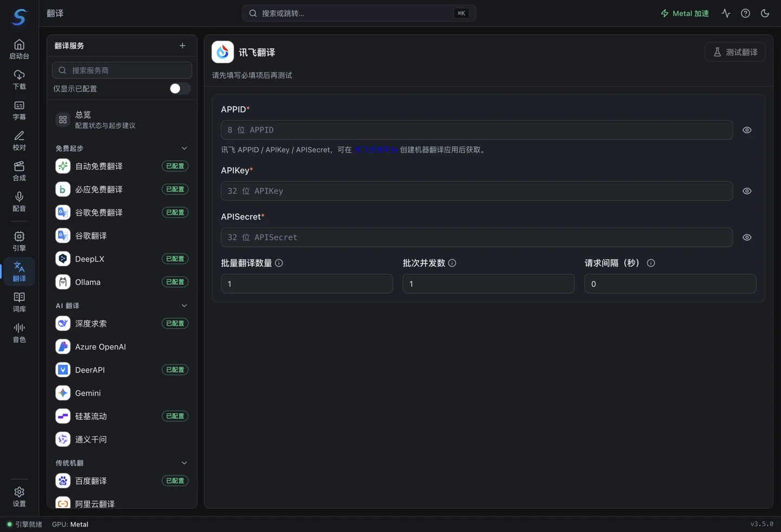781x532 pixels.
Task: Click the 请求间隔 value field
Action: 670,284
